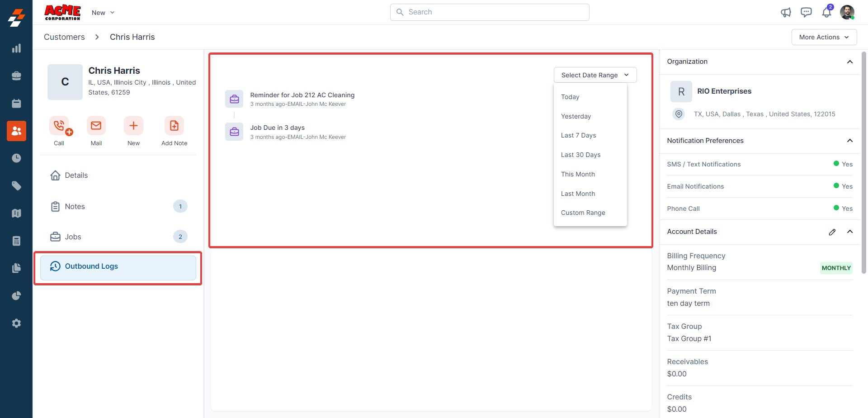Choose Last Month option

pos(590,194)
